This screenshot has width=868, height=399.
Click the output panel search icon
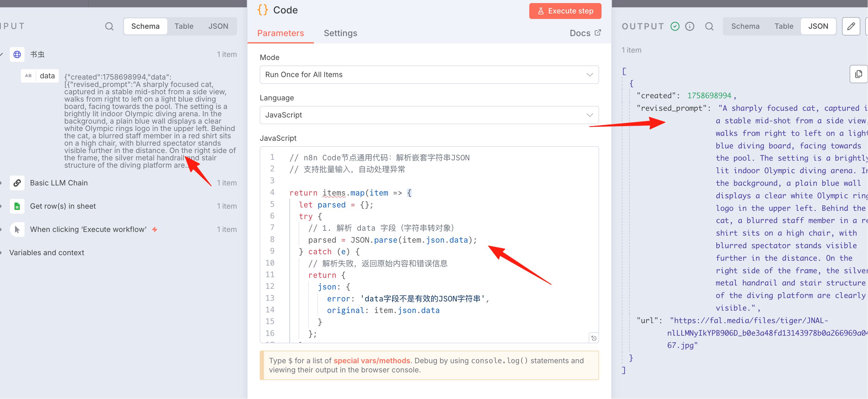pyautogui.click(x=709, y=26)
